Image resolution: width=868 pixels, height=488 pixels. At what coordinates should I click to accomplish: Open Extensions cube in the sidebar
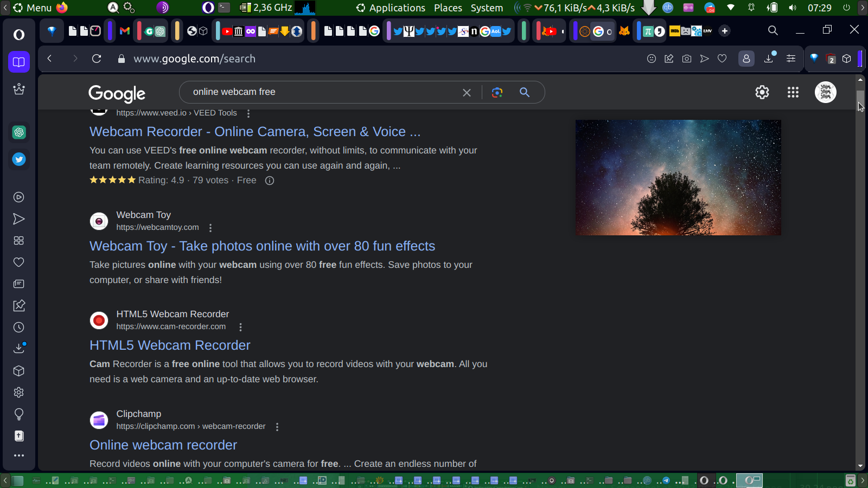pyautogui.click(x=19, y=371)
